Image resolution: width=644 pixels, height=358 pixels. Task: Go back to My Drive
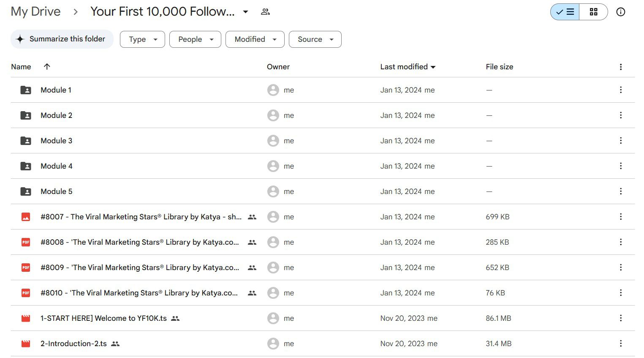click(35, 11)
